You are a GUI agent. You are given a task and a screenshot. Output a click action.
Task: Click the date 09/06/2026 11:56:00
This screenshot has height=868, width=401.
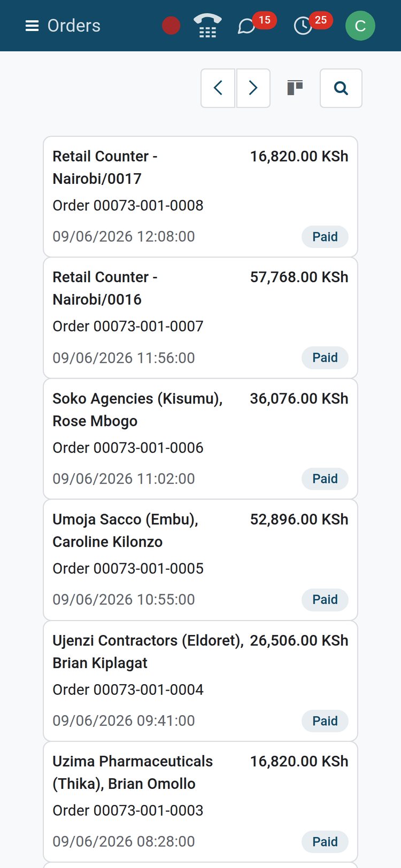[124, 358]
